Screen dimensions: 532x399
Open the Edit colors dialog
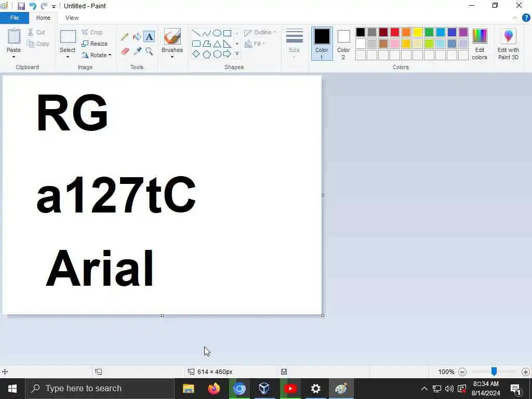coord(480,44)
